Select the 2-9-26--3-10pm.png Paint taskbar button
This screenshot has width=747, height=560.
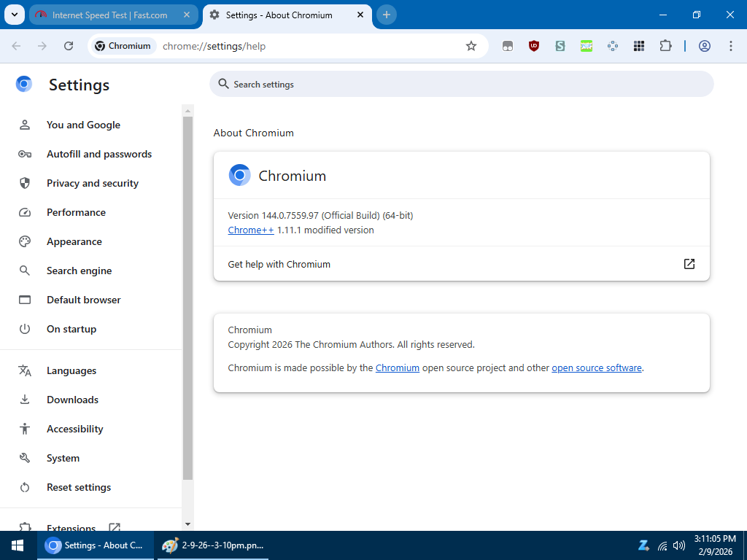coord(212,545)
